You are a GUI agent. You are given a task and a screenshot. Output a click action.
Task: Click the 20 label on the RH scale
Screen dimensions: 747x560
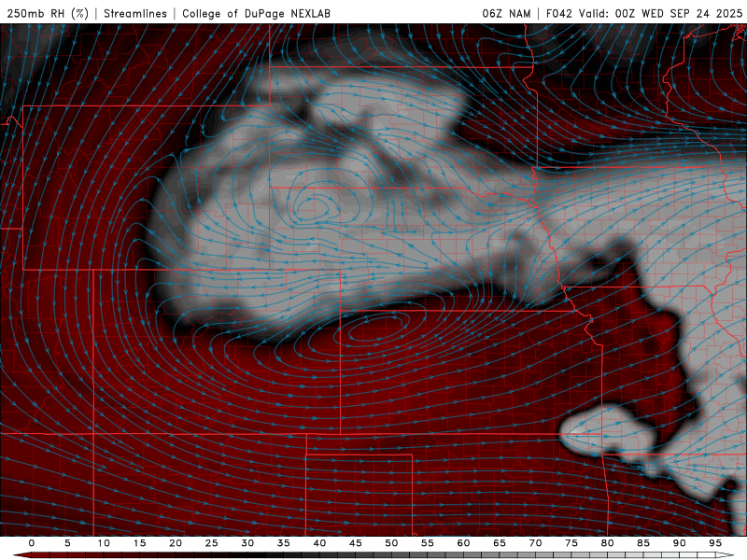(x=176, y=543)
